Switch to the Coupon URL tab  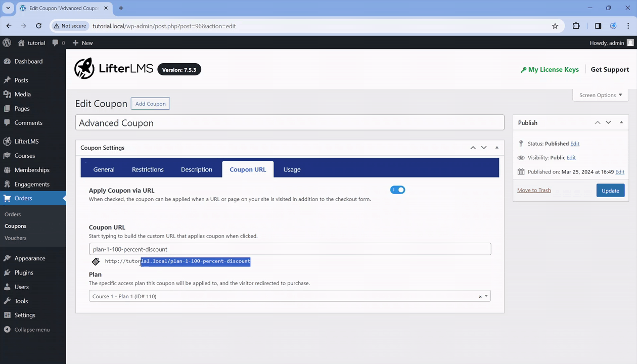click(x=248, y=169)
